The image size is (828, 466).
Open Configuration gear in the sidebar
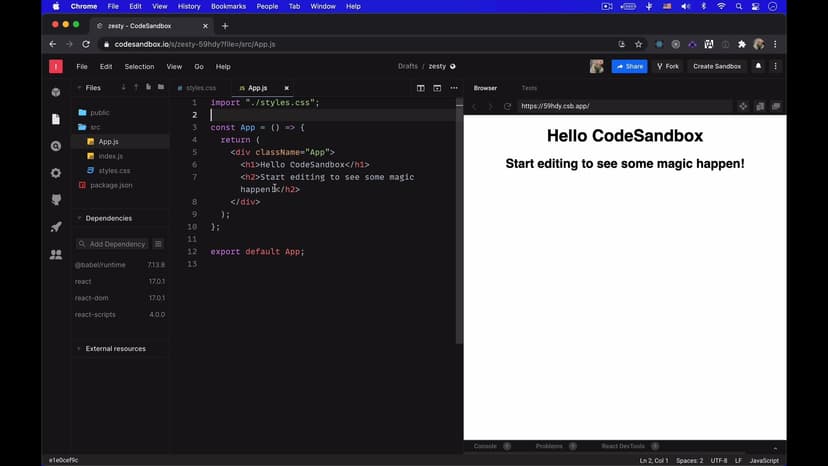coord(56,173)
